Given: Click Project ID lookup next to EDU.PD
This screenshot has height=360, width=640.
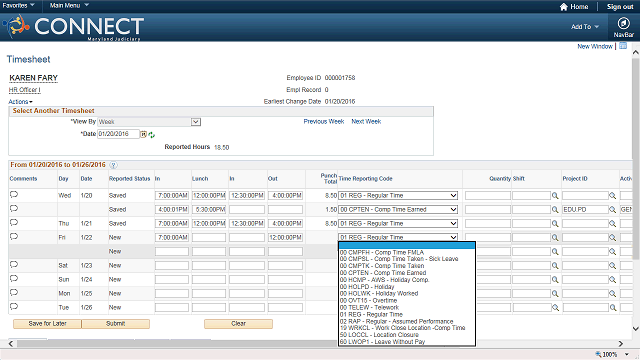Looking at the screenshot, I should point(612,210).
